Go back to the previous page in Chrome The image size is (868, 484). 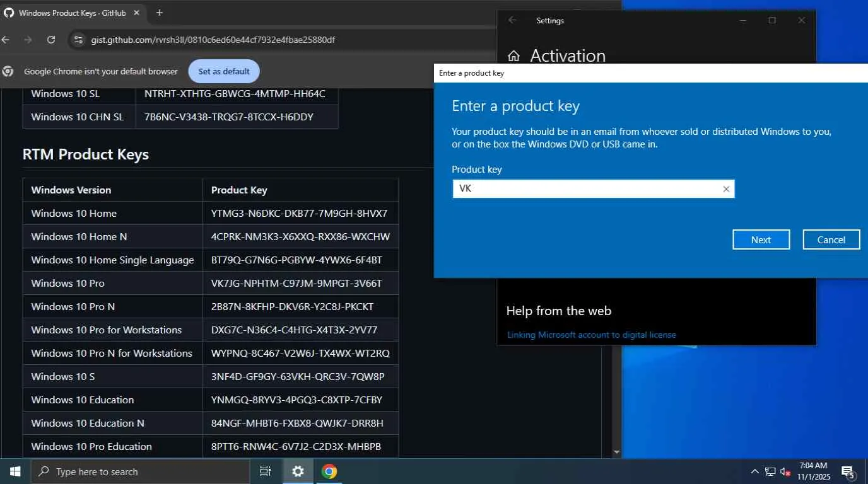6,40
